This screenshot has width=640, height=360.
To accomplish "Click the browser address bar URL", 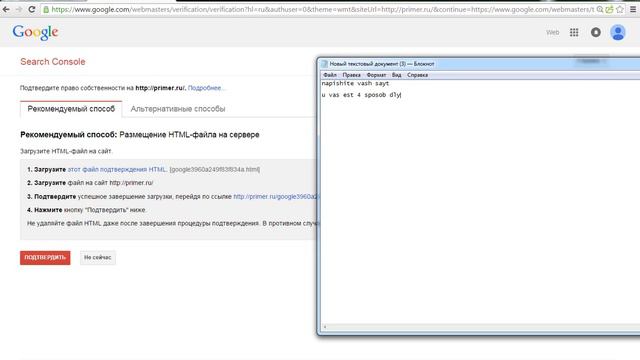I will click(322, 9).
